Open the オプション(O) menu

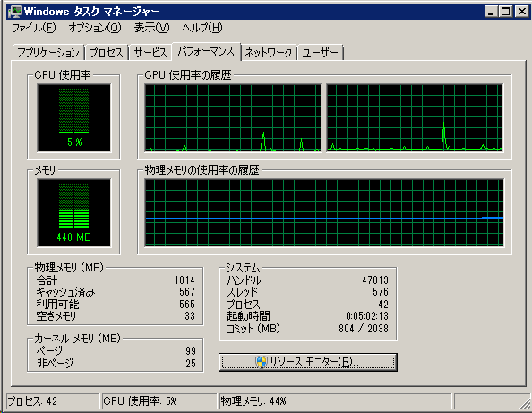(x=95, y=28)
